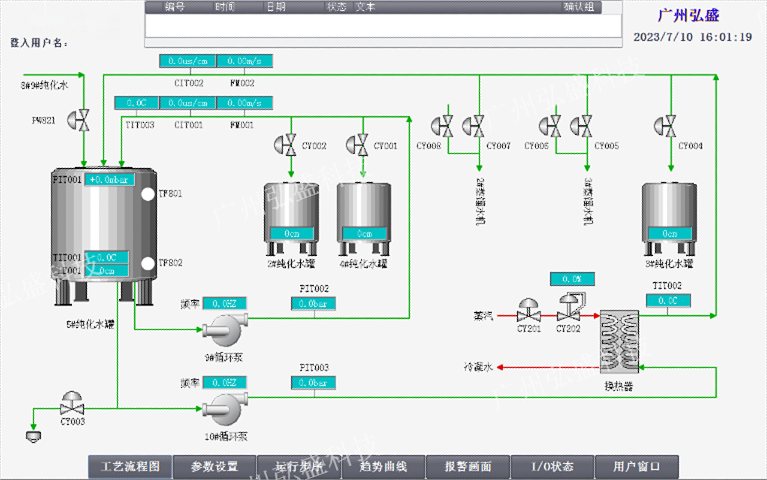Viewport: 767px width, 480px height.
Task: Click the 8#9#纯化水 inlet label
Action: click(45, 85)
